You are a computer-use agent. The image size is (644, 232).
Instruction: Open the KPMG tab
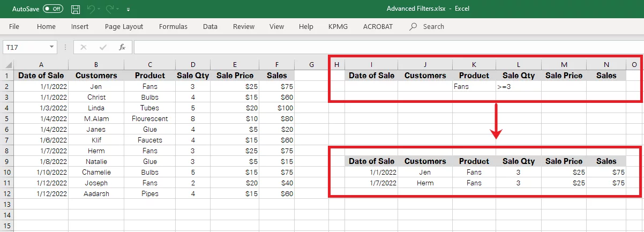pos(338,26)
